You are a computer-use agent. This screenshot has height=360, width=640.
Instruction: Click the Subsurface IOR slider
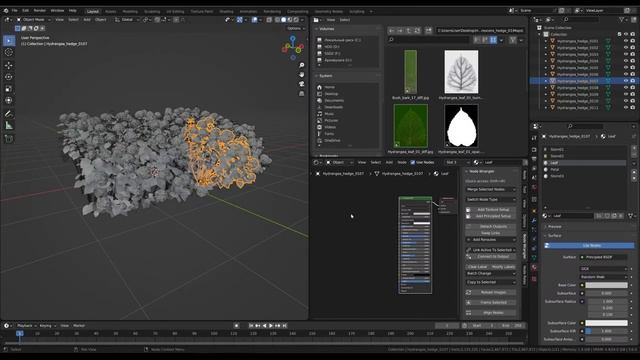click(x=607, y=331)
